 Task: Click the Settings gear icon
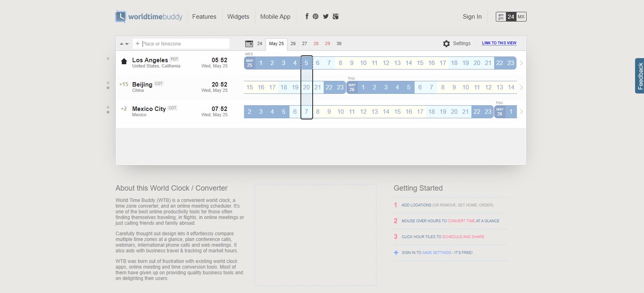click(446, 43)
